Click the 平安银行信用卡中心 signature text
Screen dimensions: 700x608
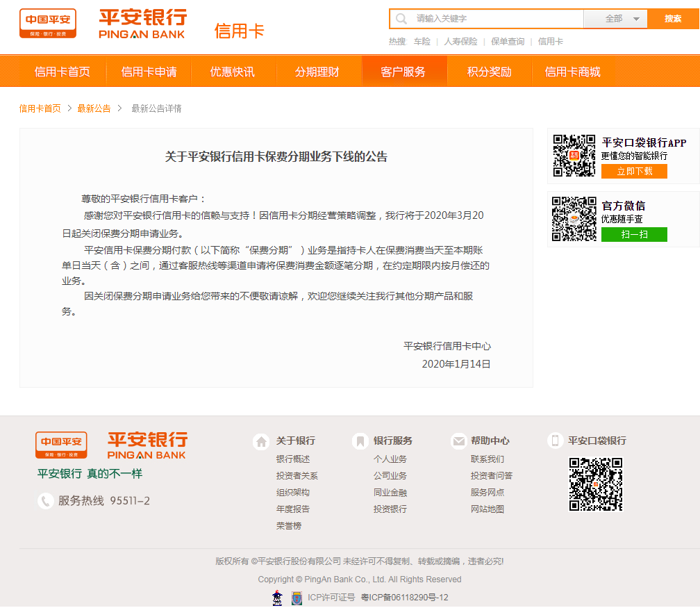coord(447,346)
